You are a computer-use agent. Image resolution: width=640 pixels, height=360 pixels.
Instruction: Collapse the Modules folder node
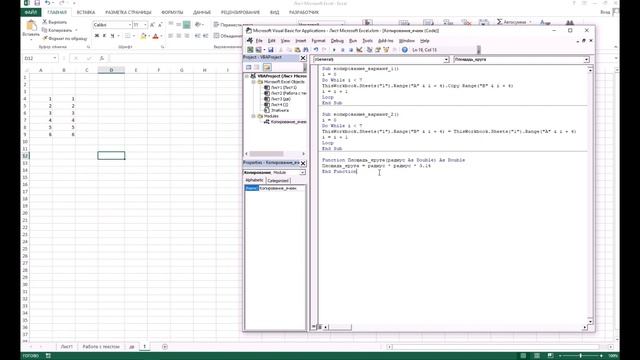click(253, 116)
